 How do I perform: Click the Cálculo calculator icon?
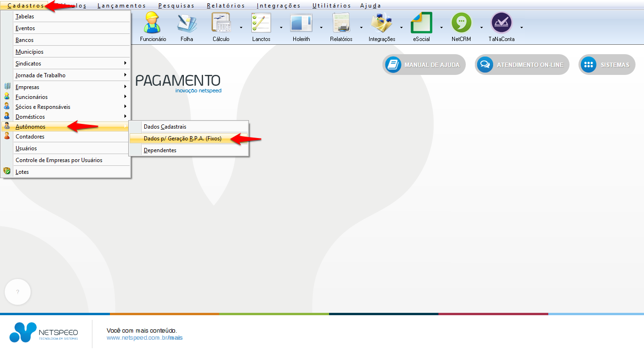click(x=221, y=23)
